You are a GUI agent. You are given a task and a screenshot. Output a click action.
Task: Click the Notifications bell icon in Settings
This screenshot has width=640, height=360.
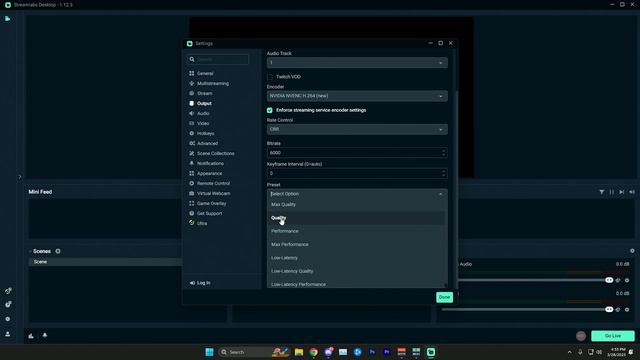(192, 163)
